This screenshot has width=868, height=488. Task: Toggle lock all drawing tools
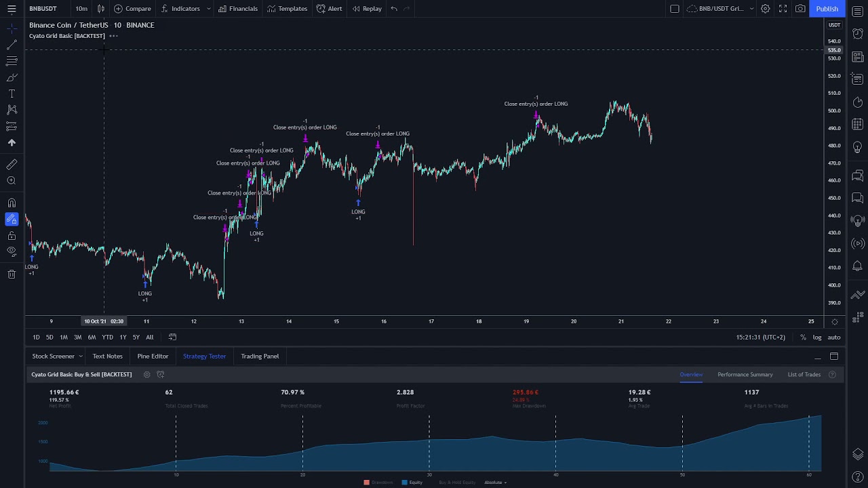point(12,235)
